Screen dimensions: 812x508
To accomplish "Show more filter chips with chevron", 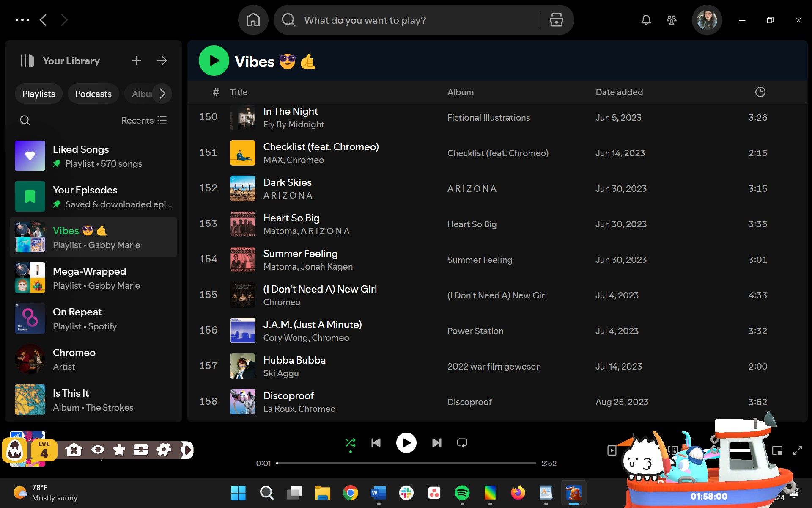I will tap(162, 94).
